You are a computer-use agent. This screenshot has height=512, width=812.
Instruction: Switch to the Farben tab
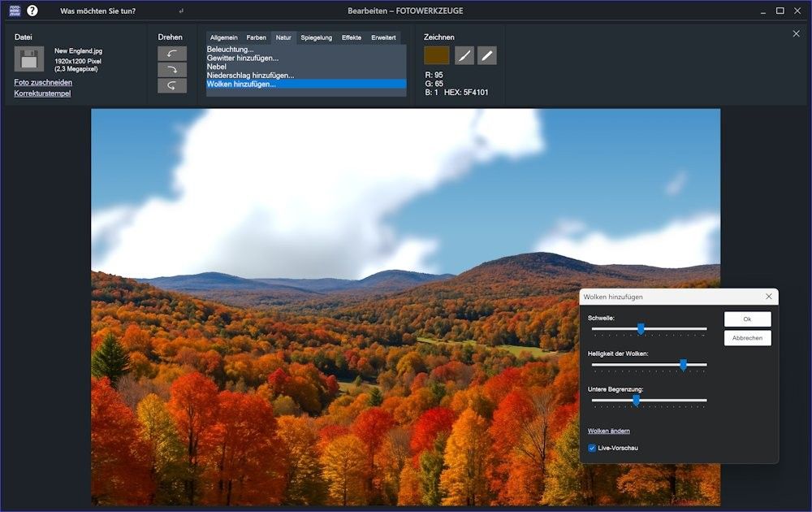point(256,37)
